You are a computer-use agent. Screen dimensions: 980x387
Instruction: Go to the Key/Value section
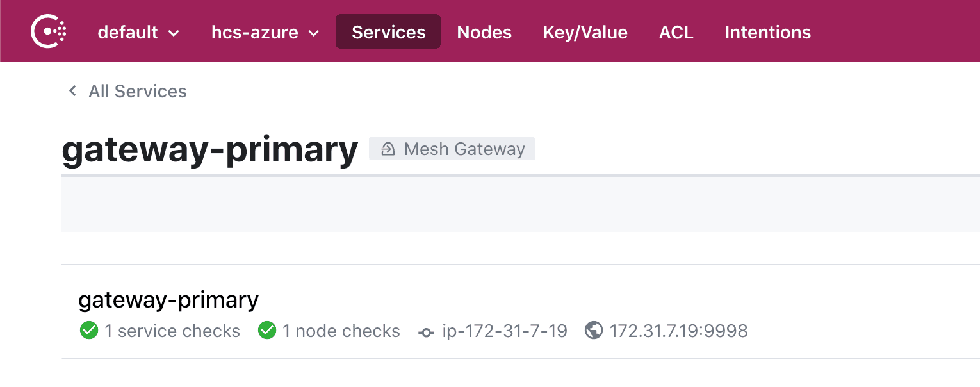(x=585, y=32)
